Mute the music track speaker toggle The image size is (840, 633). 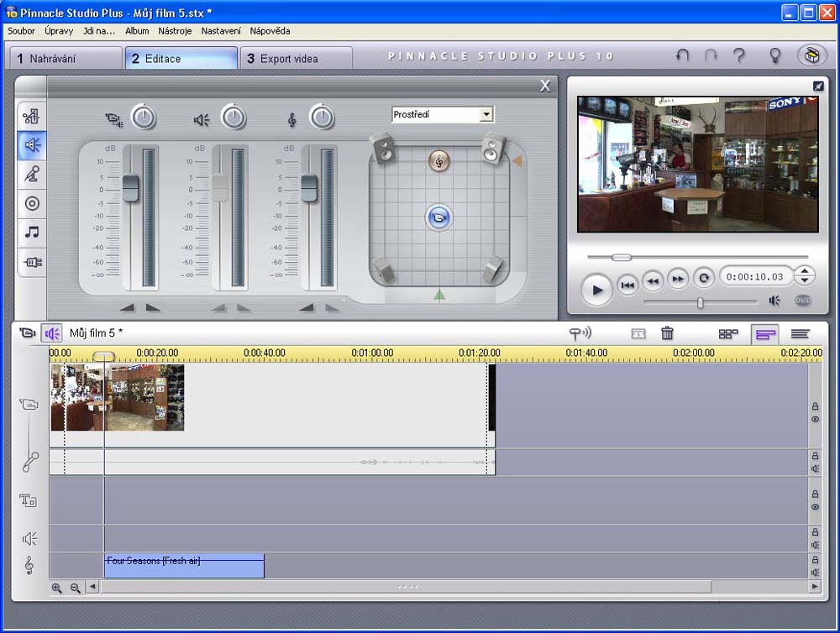[815, 572]
